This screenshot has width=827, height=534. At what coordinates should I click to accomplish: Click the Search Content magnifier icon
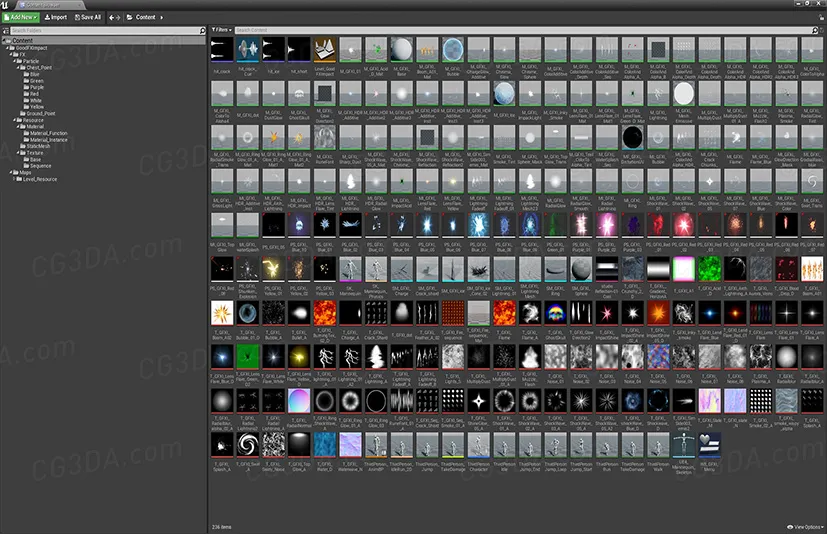click(815, 30)
